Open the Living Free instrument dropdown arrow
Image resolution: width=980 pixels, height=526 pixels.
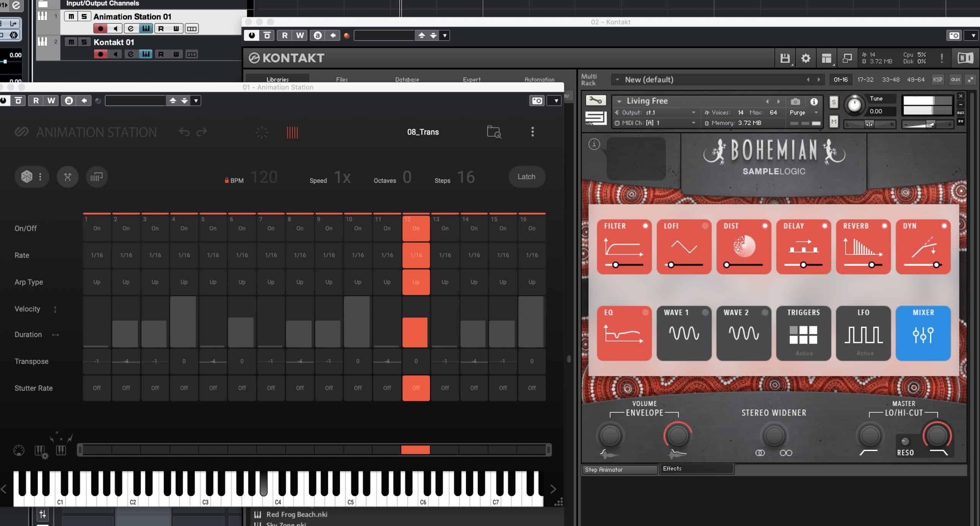pos(619,101)
